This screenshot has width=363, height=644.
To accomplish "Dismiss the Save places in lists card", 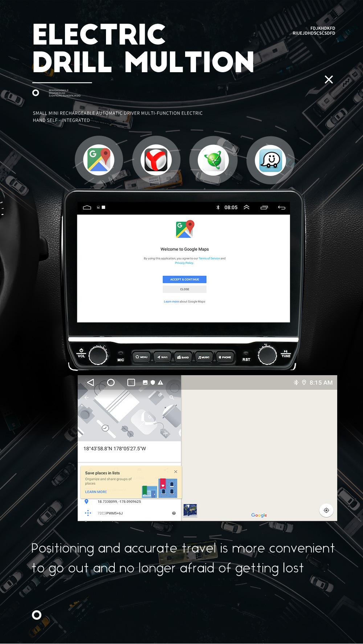I will pos(176,472).
